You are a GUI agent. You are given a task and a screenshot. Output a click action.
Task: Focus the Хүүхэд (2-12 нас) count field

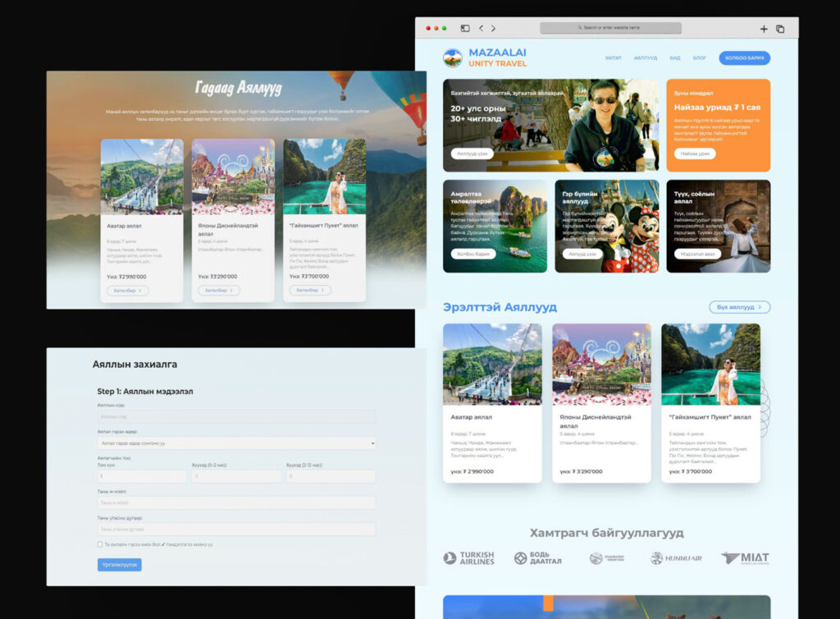coord(331,476)
